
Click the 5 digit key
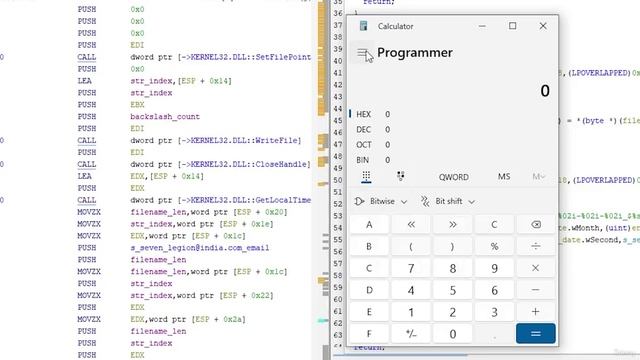452,290
